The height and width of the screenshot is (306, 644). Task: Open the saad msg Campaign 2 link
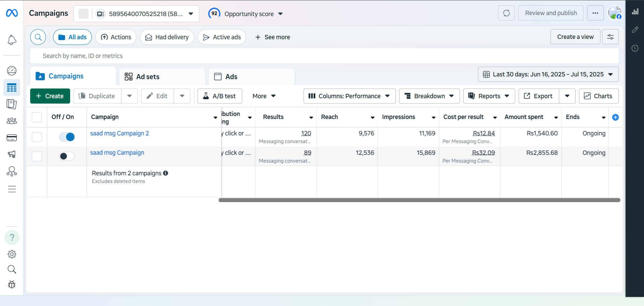point(119,133)
